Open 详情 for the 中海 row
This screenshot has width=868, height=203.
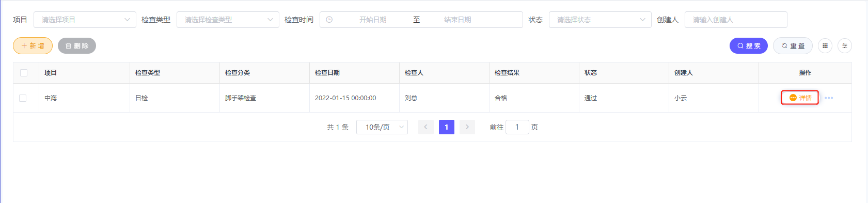[x=800, y=98]
